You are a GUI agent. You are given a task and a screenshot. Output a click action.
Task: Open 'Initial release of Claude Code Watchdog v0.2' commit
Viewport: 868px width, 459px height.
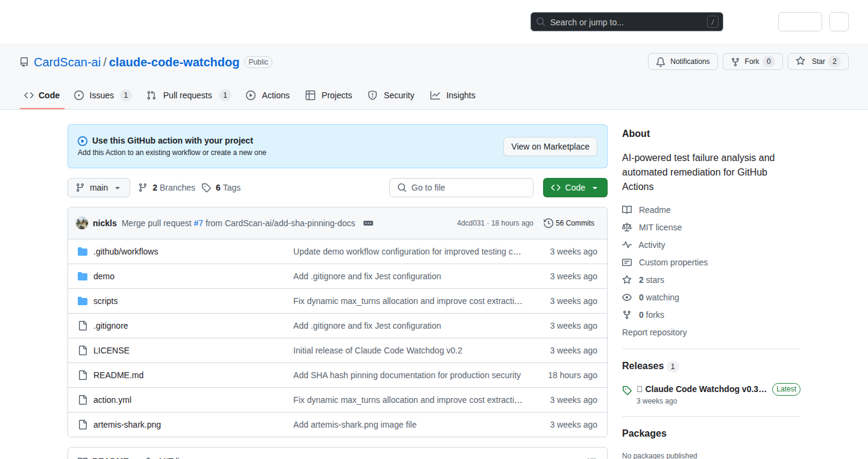click(x=378, y=350)
